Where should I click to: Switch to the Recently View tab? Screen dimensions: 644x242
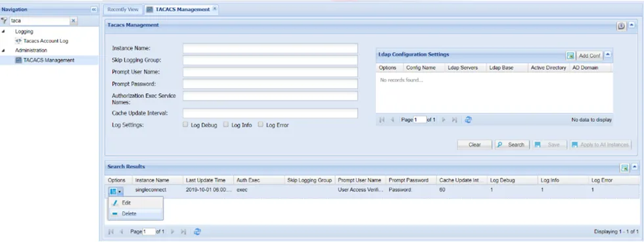(x=123, y=9)
